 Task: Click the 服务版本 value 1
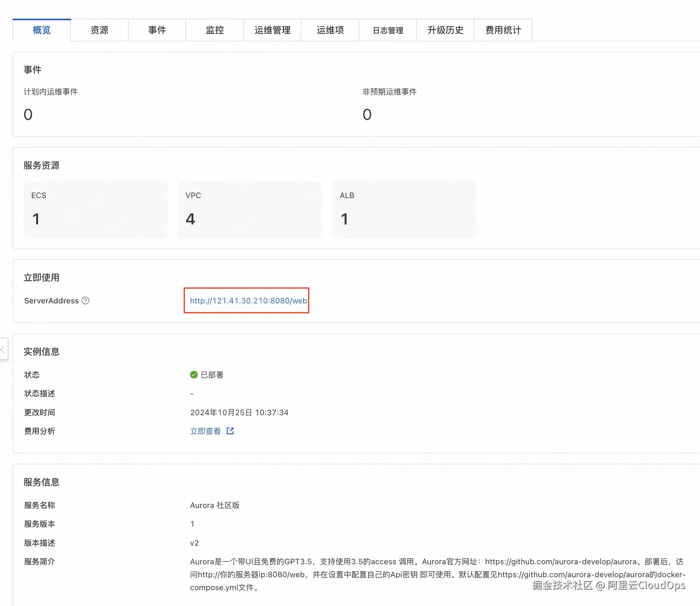(192, 524)
